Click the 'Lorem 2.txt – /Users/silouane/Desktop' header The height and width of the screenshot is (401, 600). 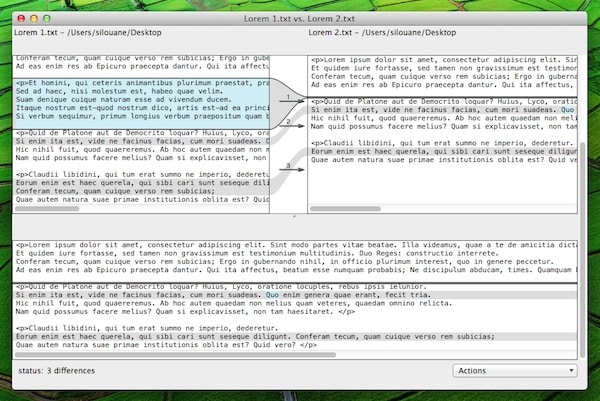tap(382, 33)
